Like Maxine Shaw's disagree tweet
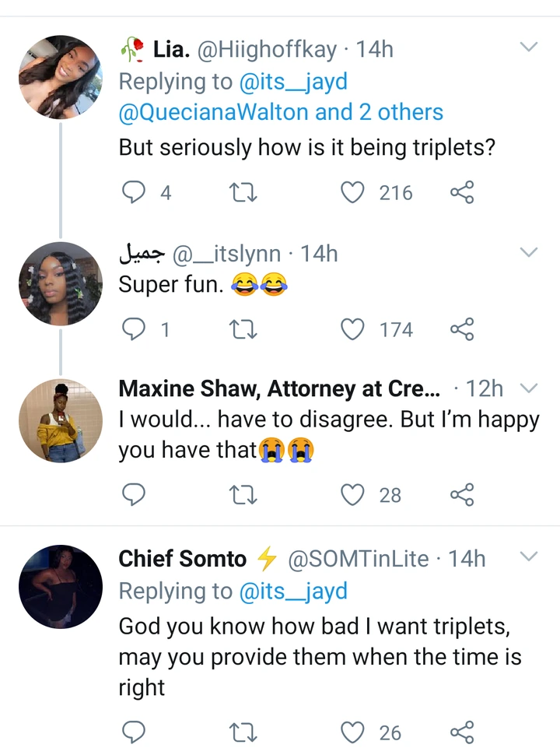Image resolution: width=560 pixels, height=755 pixels. (x=353, y=494)
